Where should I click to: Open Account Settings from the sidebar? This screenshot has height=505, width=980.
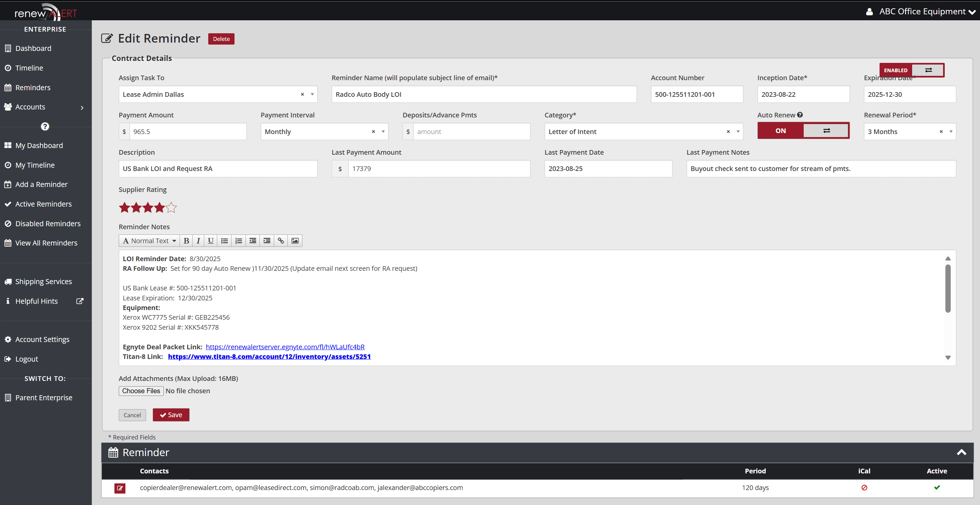(x=42, y=339)
